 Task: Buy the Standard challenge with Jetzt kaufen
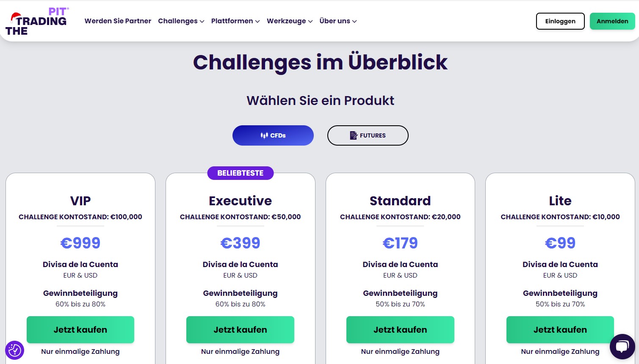pyautogui.click(x=400, y=330)
